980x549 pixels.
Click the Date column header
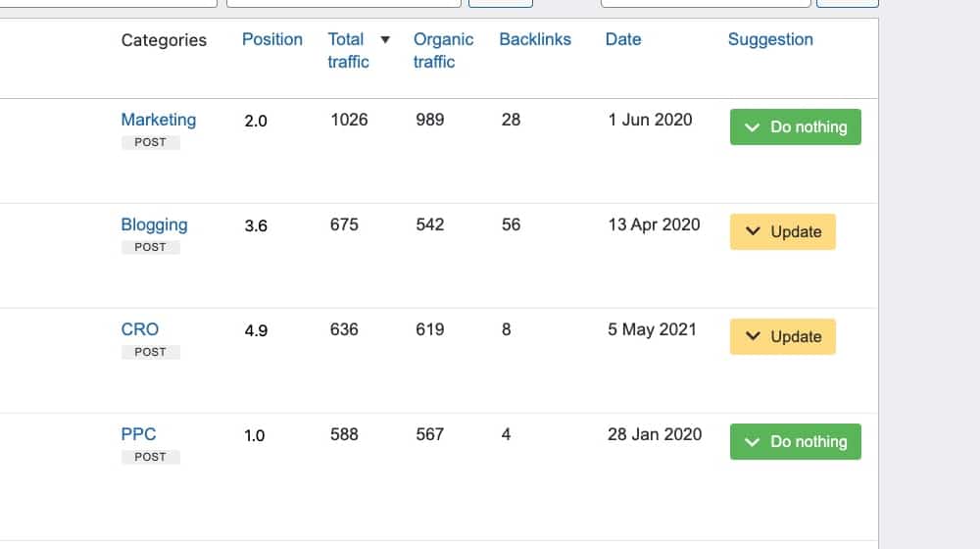click(622, 39)
